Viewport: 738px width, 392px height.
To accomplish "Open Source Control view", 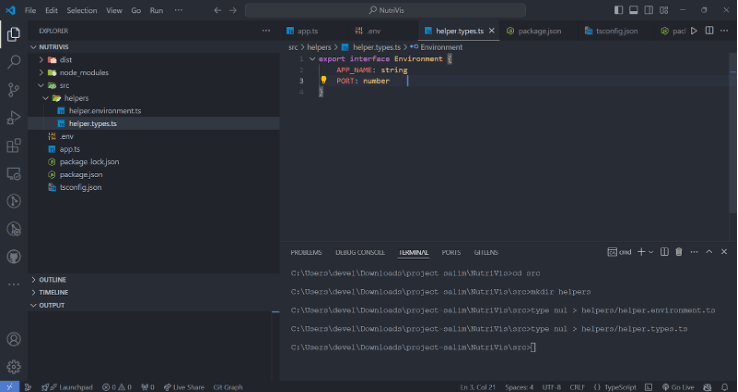I will [14, 89].
